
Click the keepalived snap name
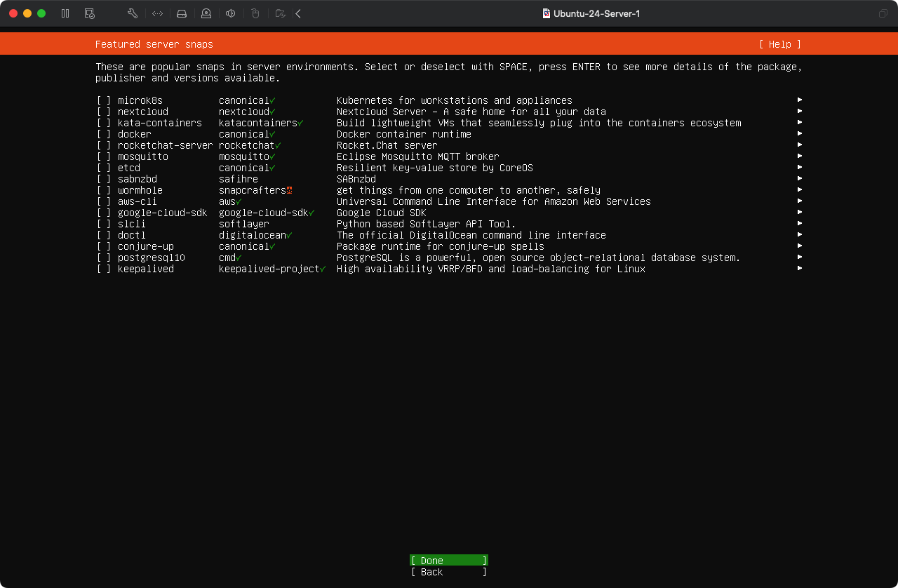(x=146, y=269)
